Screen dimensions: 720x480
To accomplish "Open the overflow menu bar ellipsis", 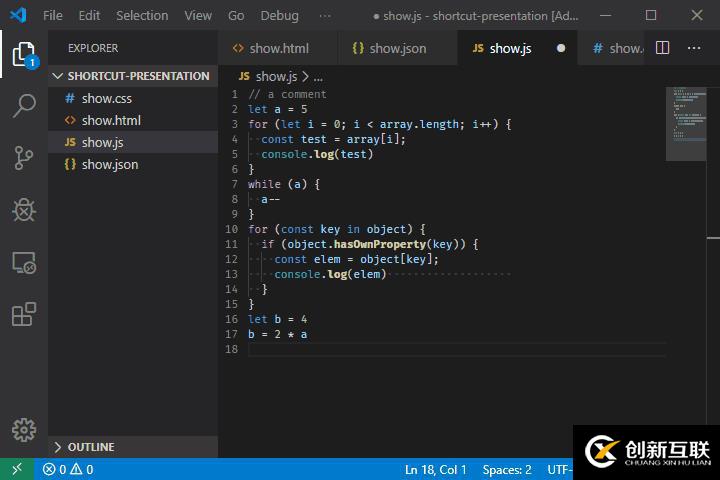I will click(325, 16).
